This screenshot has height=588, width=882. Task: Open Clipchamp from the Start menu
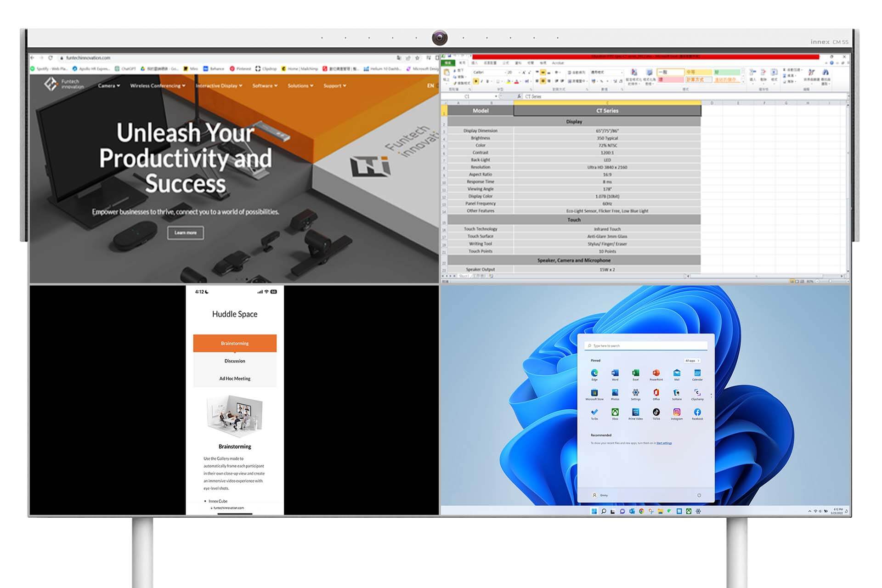[697, 394]
